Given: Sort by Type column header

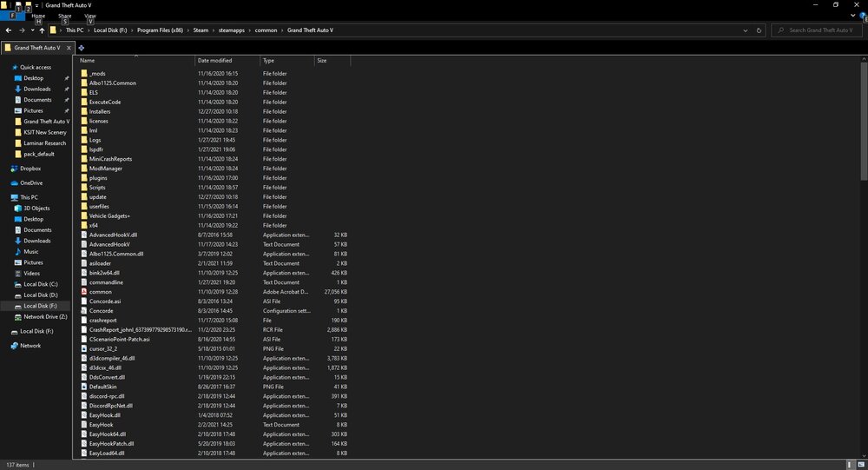Looking at the screenshot, I should (x=286, y=61).
